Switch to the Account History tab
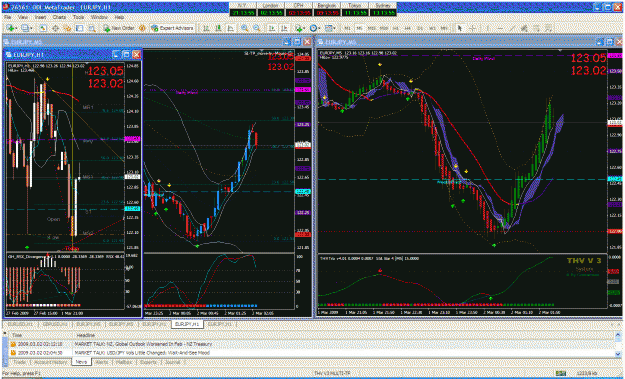Image resolution: width=625 pixels, height=379 pixels. [50, 362]
